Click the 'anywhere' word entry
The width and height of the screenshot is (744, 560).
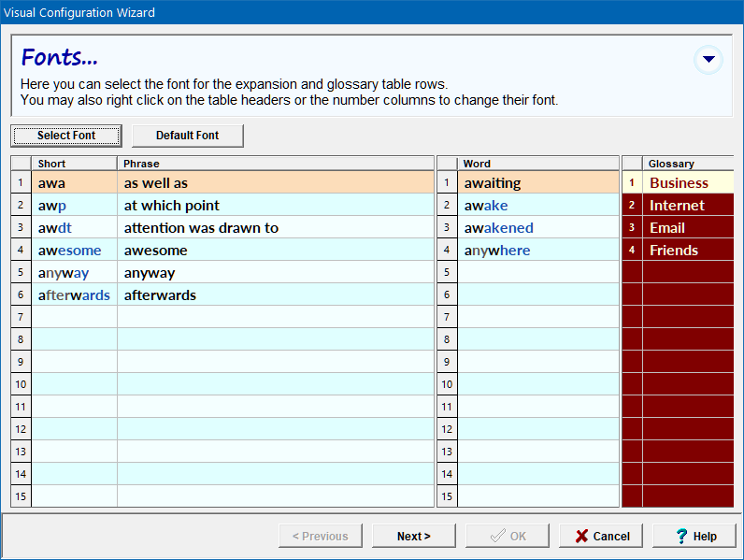click(x=497, y=251)
